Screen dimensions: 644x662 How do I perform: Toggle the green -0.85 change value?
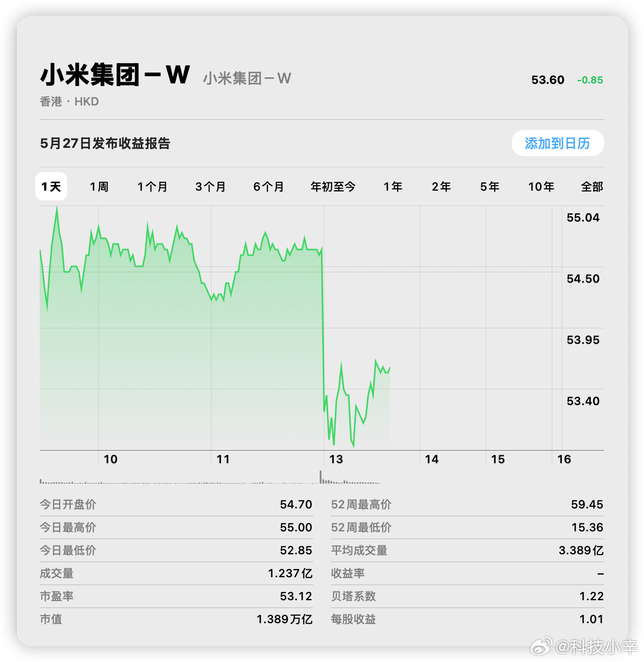click(590, 80)
